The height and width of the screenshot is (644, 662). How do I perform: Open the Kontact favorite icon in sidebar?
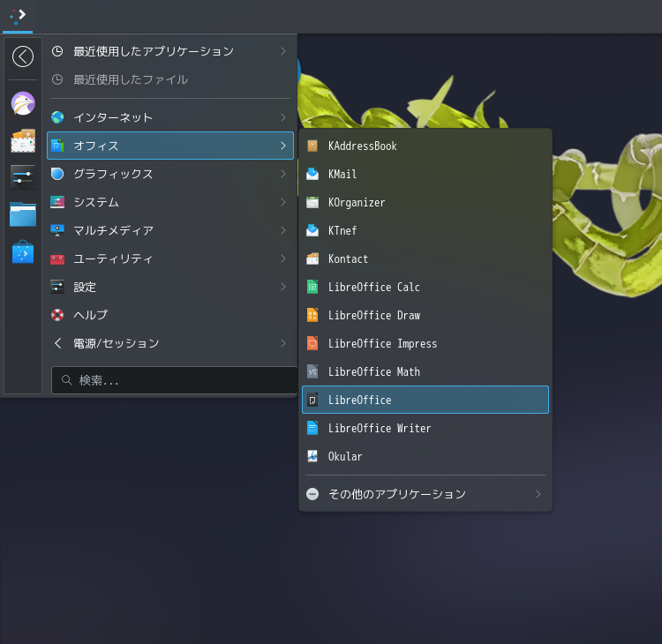23,140
